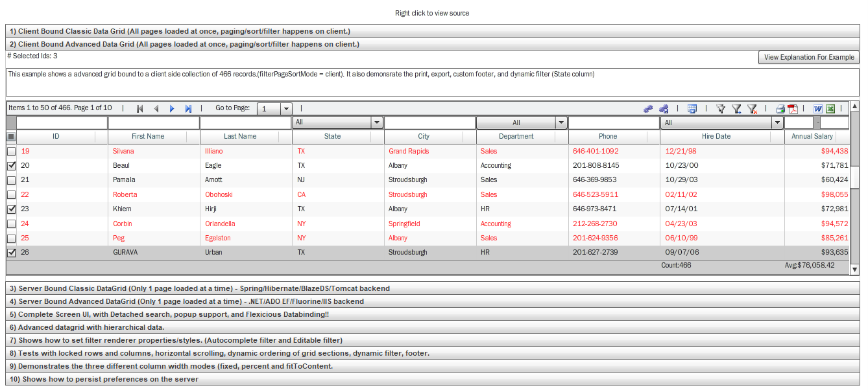The height and width of the screenshot is (392, 868).
Task: Expand section 8 locked rows and columns tests
Action: click(433, 353)
